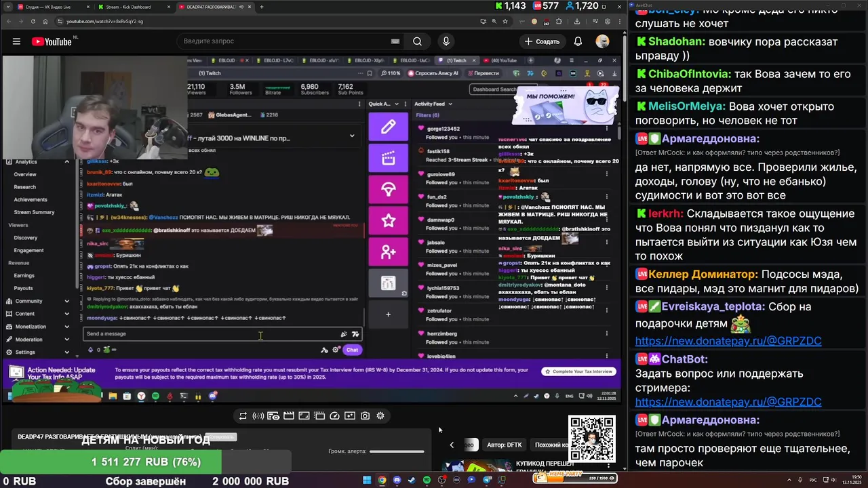Image resolution: width=868 pixels, height=488 pixels.
Task: Open Engagement in Twitch sidebar
Action: click(28, 250)
